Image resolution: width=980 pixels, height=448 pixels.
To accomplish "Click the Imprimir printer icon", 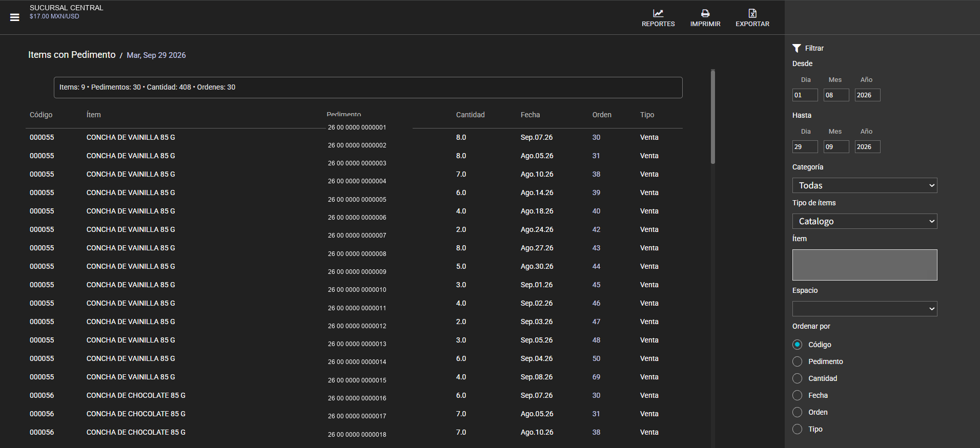I will pyautogui.click(x=705, y=13).
